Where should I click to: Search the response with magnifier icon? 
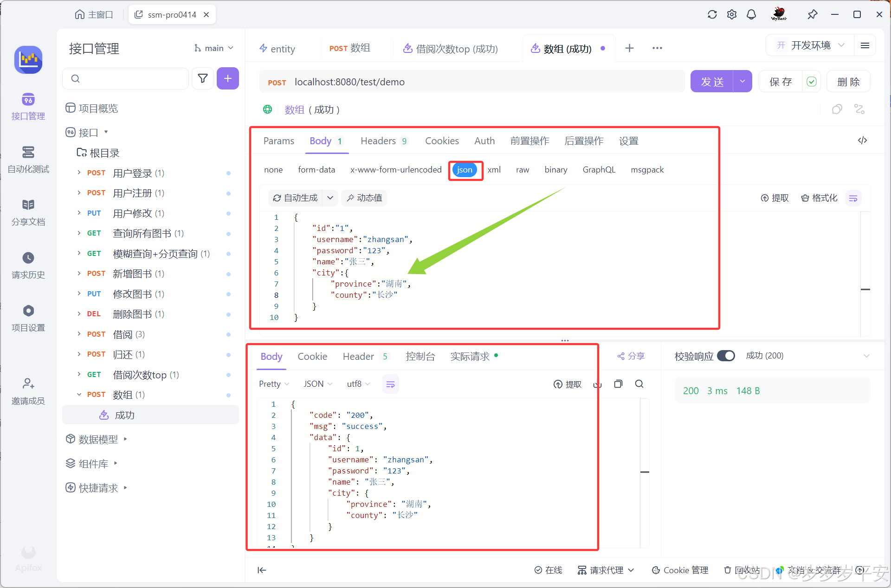pos(639,384)
